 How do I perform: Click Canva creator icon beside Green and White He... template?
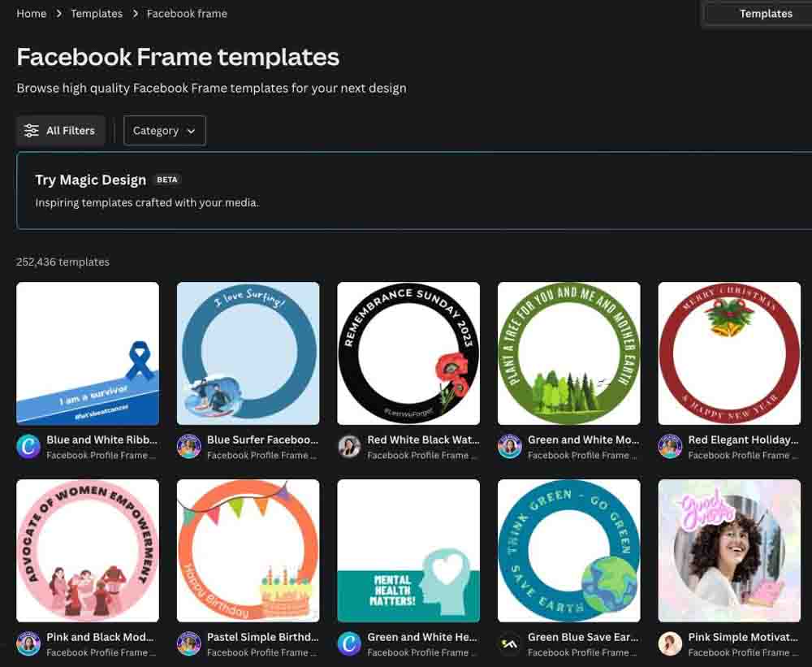(x=349, y=644)
